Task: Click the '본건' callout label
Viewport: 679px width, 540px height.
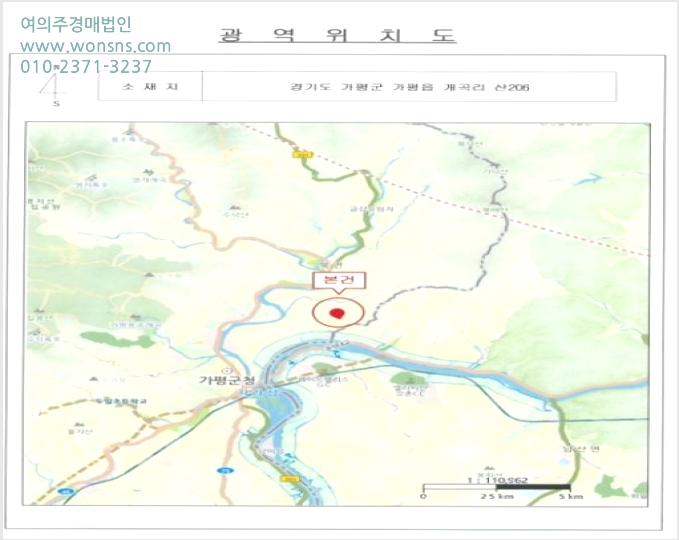Action: click(x=340, y=280)
